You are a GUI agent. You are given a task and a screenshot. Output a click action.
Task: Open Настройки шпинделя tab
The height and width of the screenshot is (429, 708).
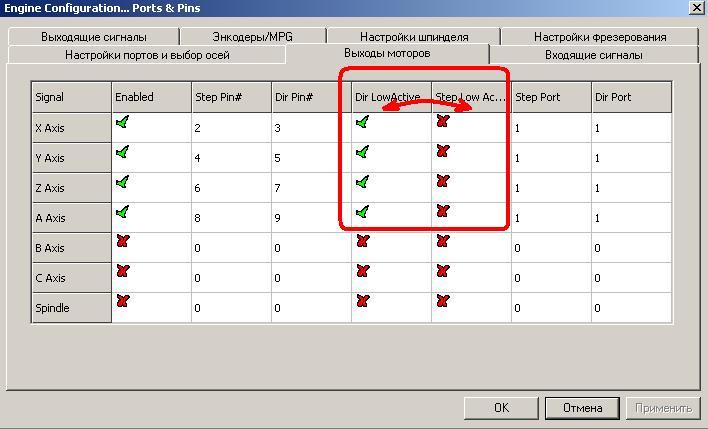(414, 37)
